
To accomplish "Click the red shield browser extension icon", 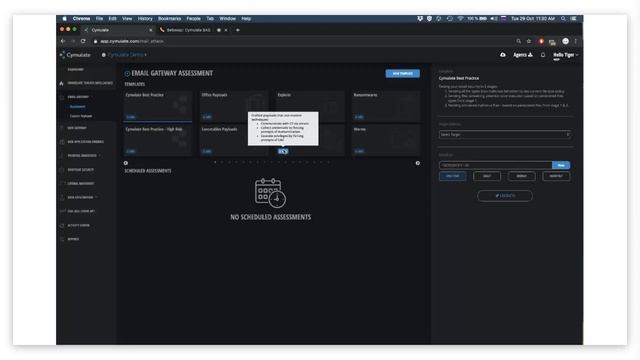I will click(541, 41).
